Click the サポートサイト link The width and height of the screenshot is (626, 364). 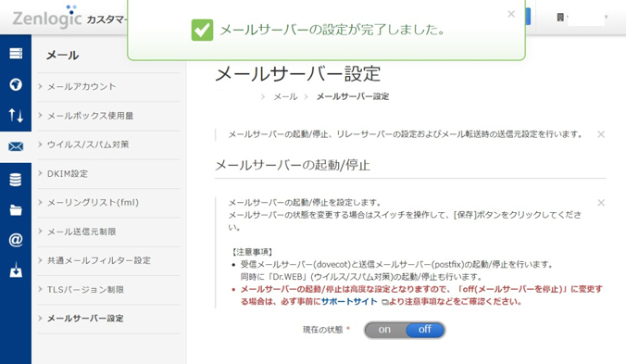tap(349, 302)
